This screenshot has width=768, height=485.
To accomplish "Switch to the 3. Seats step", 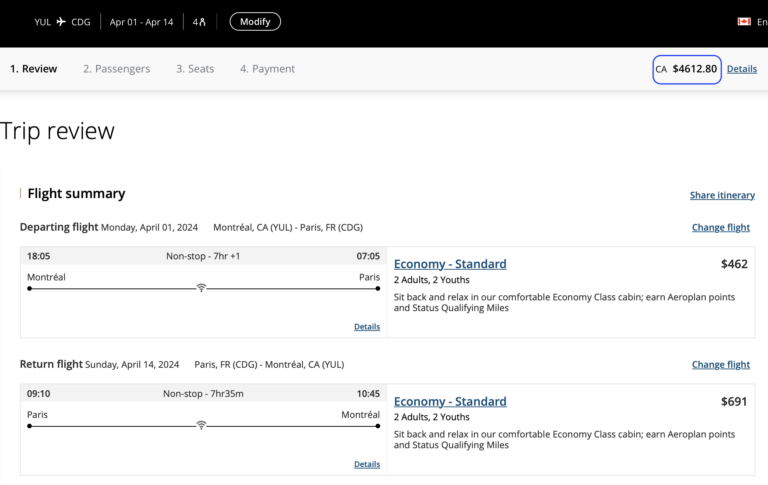I will [195, 69].
